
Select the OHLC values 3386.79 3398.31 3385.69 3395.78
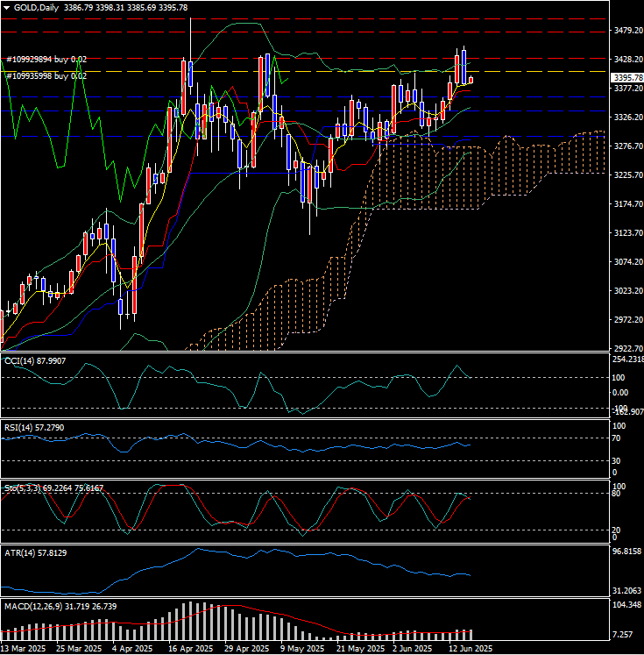[125, 8]
